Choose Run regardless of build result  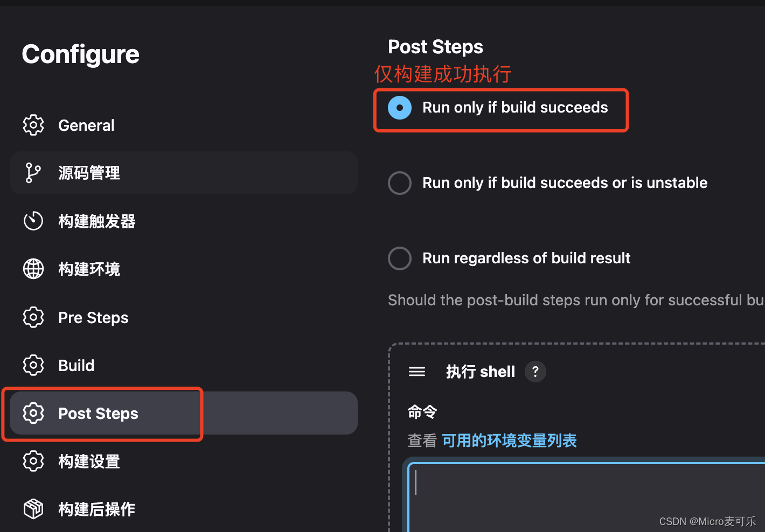tap(400, 258)
